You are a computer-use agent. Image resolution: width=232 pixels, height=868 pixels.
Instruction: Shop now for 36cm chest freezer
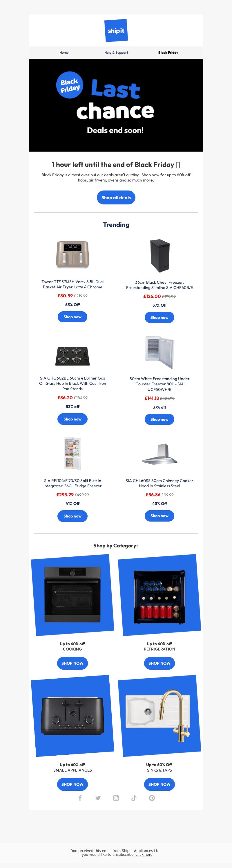click(x=159, y=317)
